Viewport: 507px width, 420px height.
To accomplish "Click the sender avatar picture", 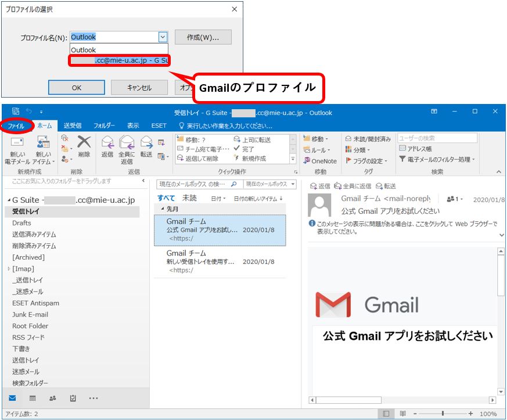I will point(319,205).
